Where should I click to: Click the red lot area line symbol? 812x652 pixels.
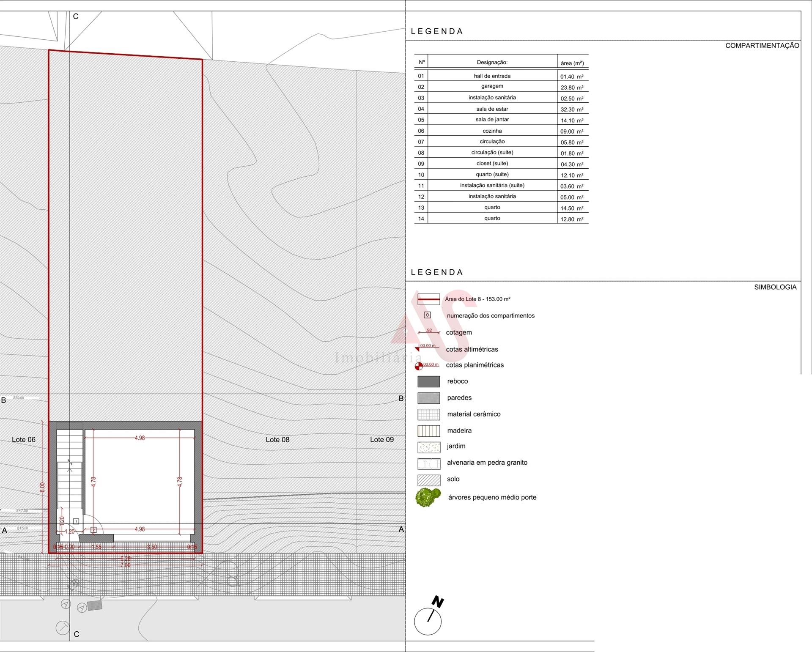428,299
